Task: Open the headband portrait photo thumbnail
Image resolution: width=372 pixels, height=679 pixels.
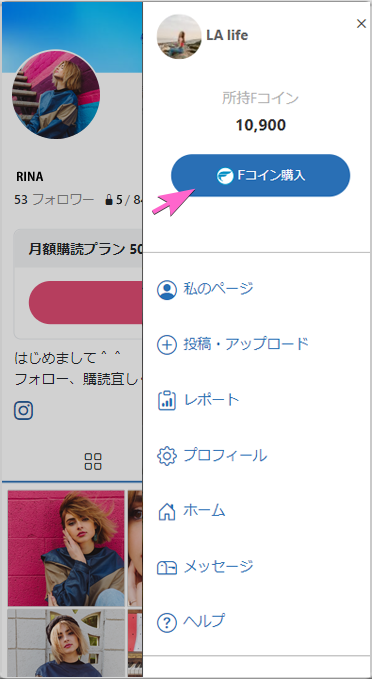Action: [66, 643]
